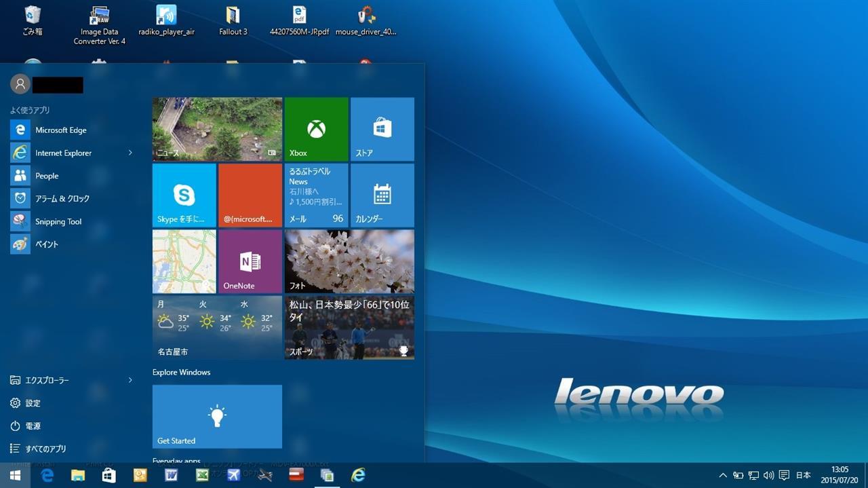This screenshot has width=868, height=488.
Task: Open the orange @{microsoft tile
Action: tap(250, 195)
